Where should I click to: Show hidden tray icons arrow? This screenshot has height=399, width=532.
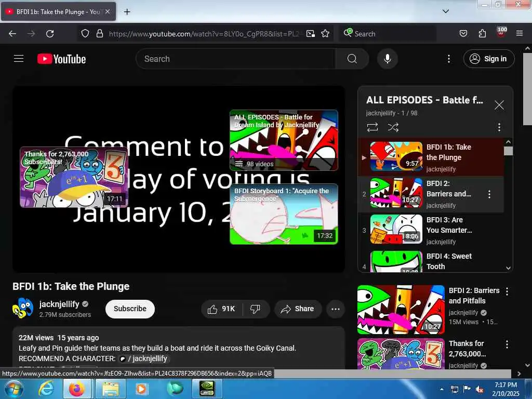442,389
